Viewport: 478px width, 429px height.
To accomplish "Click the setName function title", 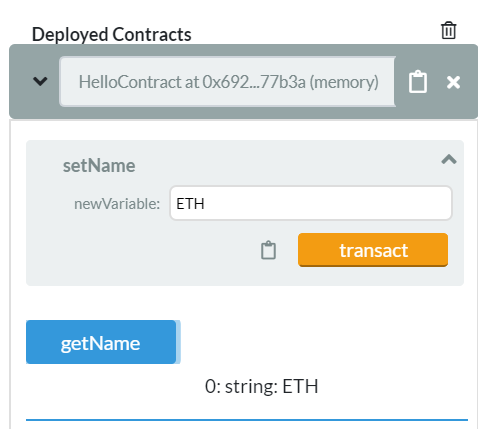I will [x=99, y=166].
